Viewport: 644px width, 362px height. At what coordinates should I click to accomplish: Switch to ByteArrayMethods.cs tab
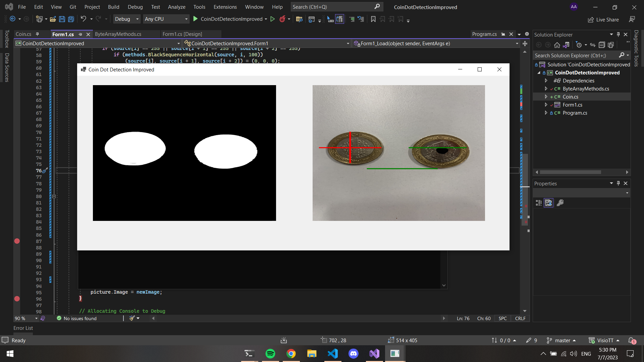click(x=118, y=34)
